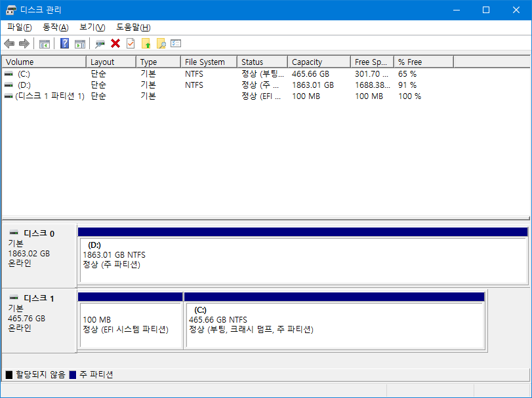Click the 정상 (EFI ... status cell

pyautogui.click(x=261, y=96)
